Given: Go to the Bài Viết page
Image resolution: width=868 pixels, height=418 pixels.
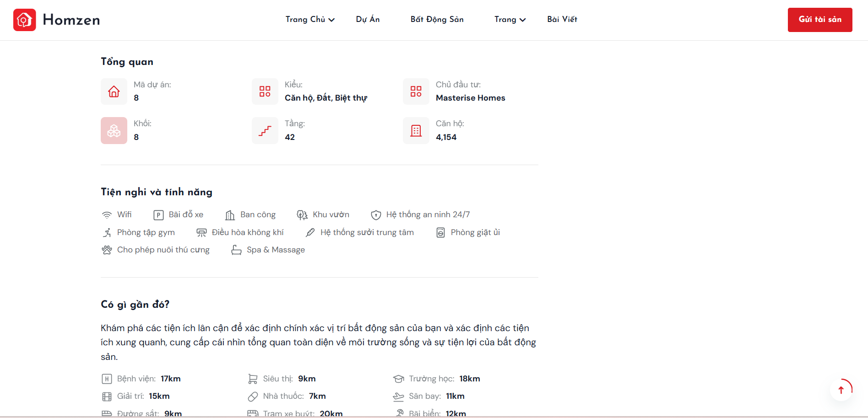Looking at the screenshot, I should [x=562, y=19].
